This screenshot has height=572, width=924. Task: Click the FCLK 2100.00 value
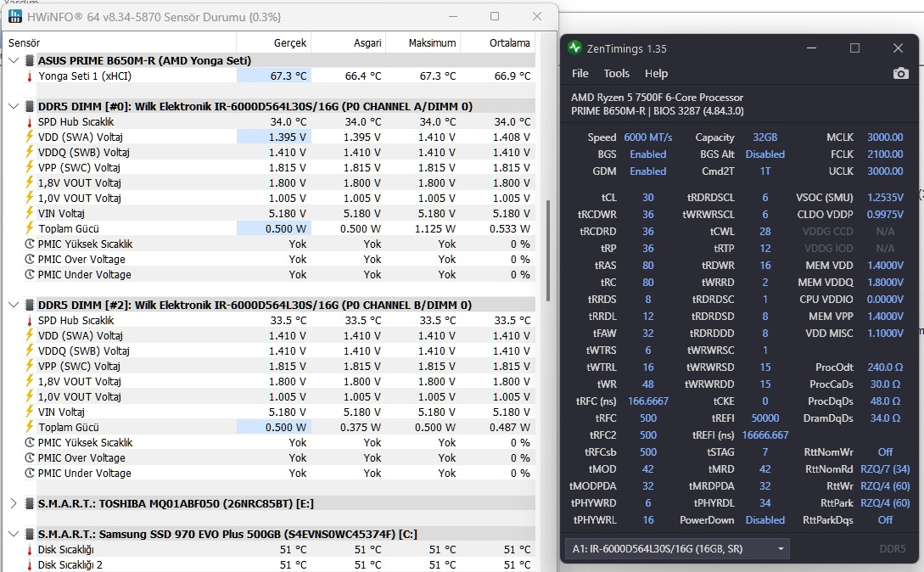(885, 154)
